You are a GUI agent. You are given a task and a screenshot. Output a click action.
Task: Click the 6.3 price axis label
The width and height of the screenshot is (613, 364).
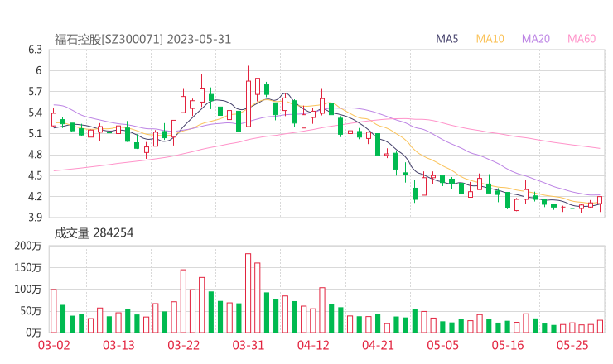click(35, 50)
